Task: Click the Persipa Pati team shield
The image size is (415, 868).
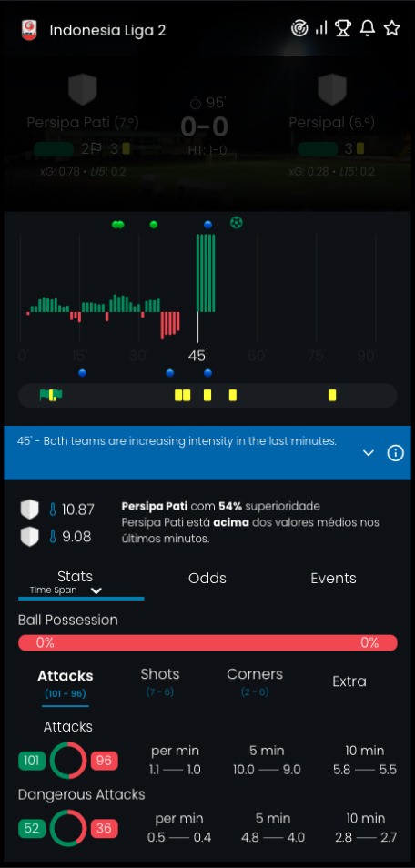Action: (x=83, y=90)
